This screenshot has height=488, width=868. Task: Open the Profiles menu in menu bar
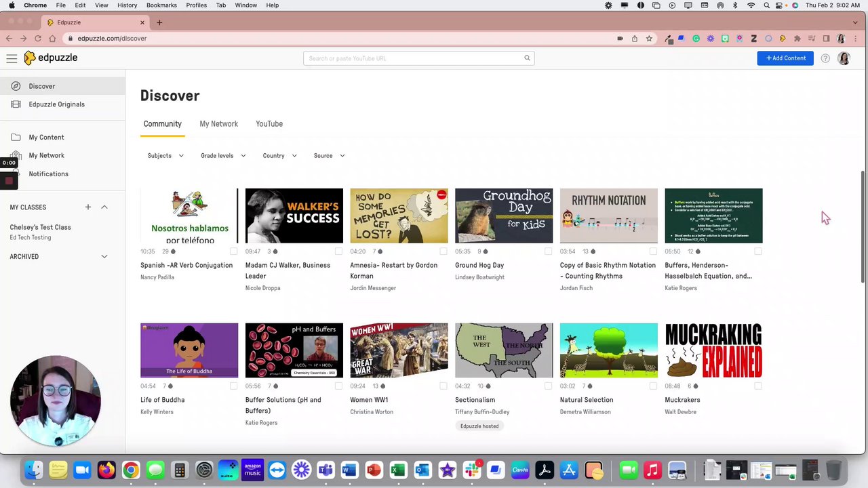click(197, 5)
